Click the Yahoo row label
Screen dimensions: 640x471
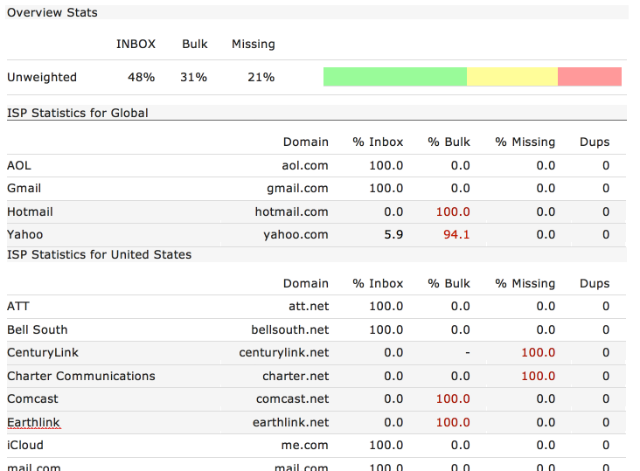[25, 235]
